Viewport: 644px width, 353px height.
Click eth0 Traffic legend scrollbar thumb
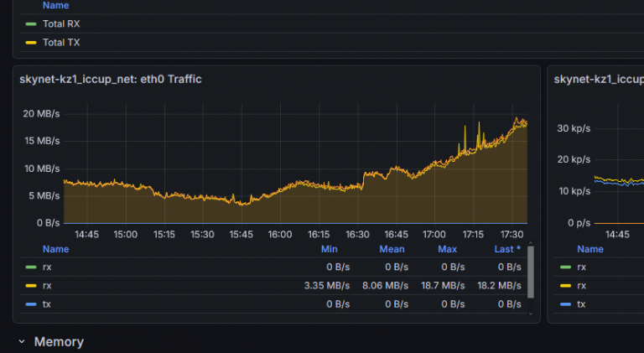[x=531, y=272]
